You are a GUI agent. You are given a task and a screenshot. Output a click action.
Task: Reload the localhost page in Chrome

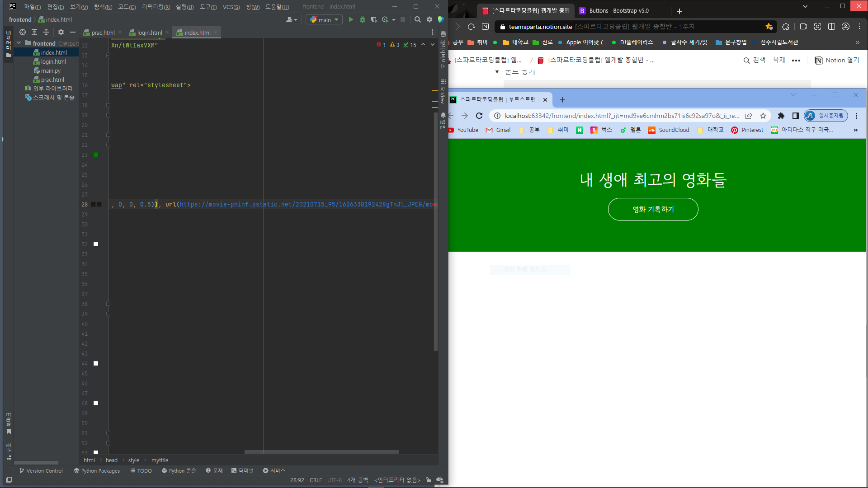479,116
